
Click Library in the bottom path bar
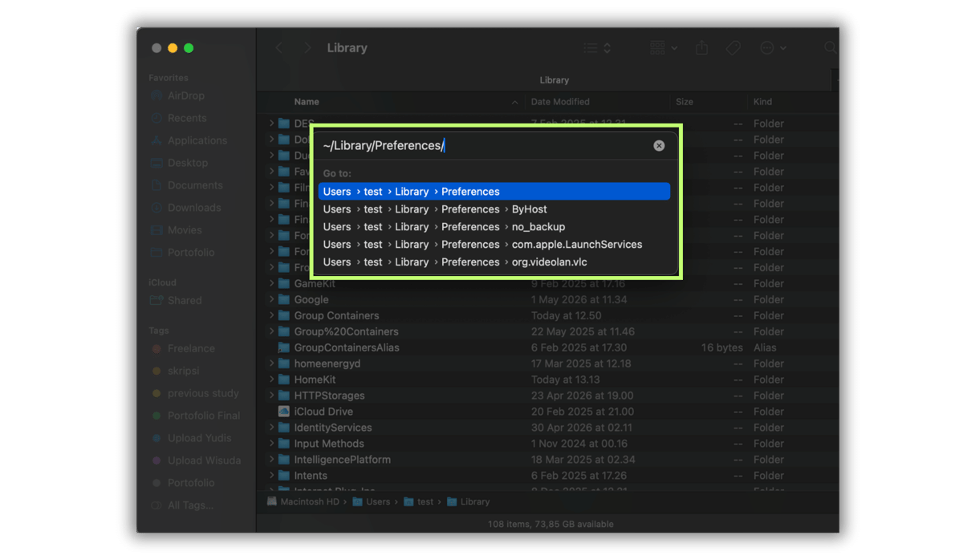pyautogui.click(x=468, y=501)
